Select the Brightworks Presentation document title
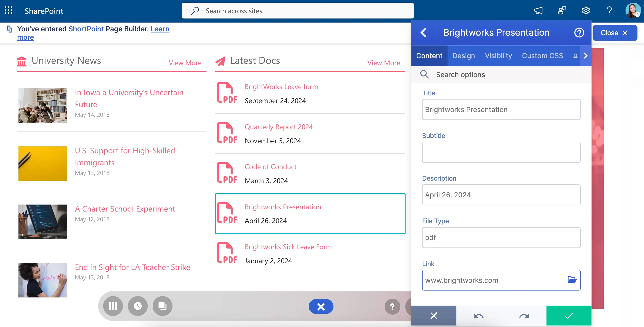 coord(283,207)
